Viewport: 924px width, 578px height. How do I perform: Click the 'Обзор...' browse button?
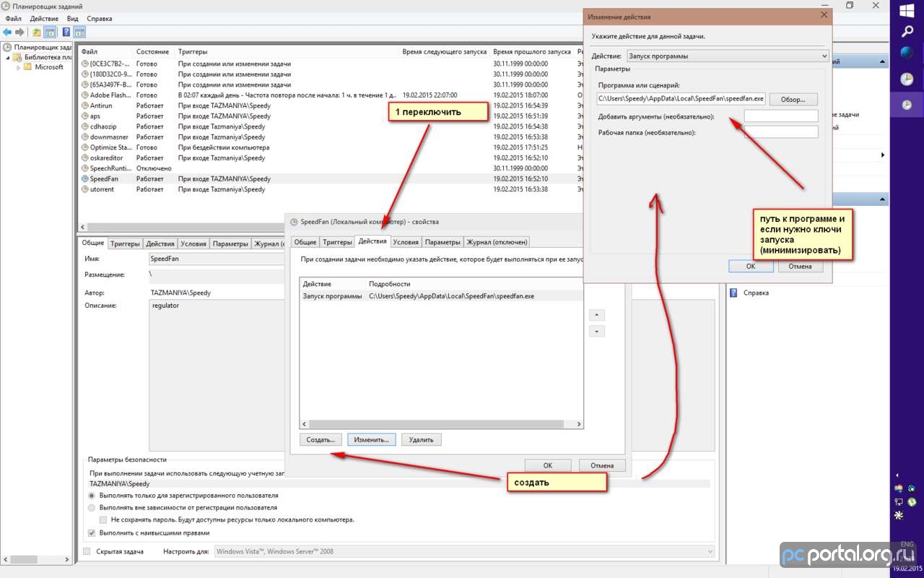pos(793,98)
